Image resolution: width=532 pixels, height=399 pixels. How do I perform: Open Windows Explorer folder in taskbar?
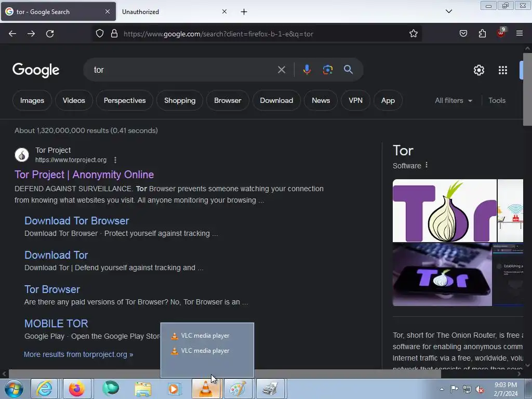point(143,389)
